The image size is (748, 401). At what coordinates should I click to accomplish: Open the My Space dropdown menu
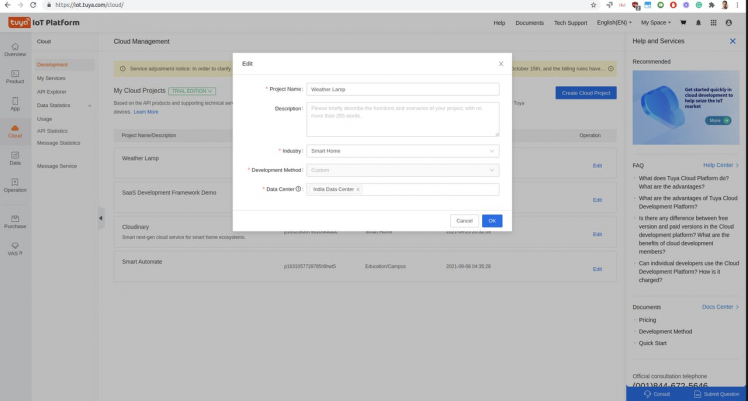657,22
